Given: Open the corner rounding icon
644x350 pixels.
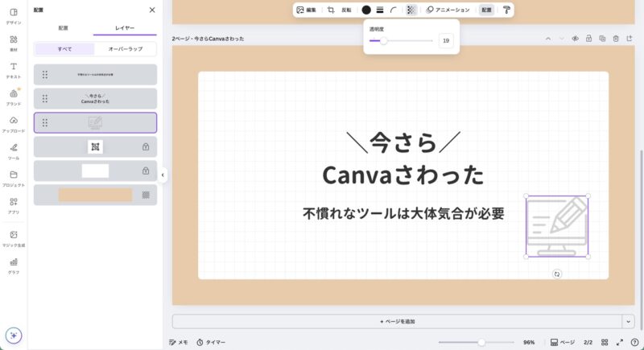Looking at the screenshot, I should click(394, 10).
